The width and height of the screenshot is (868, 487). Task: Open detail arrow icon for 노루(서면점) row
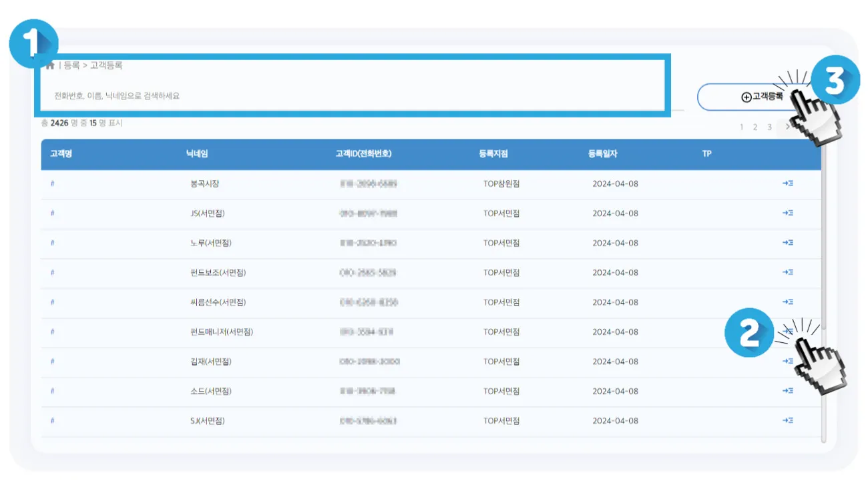[788, 242]
